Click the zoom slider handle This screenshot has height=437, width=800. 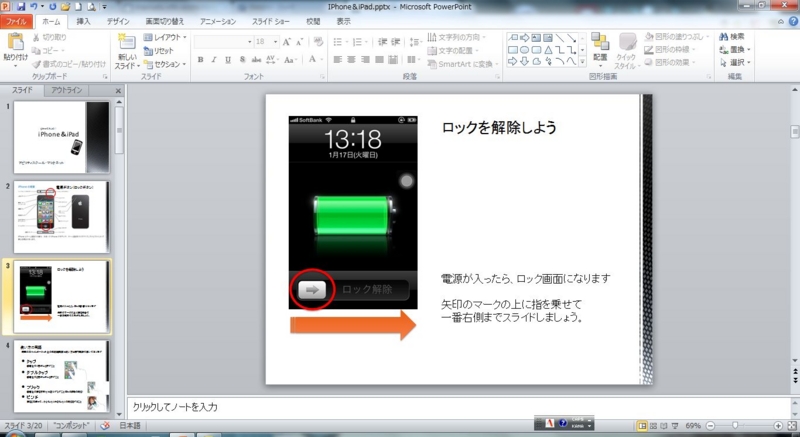click(735, 425)
